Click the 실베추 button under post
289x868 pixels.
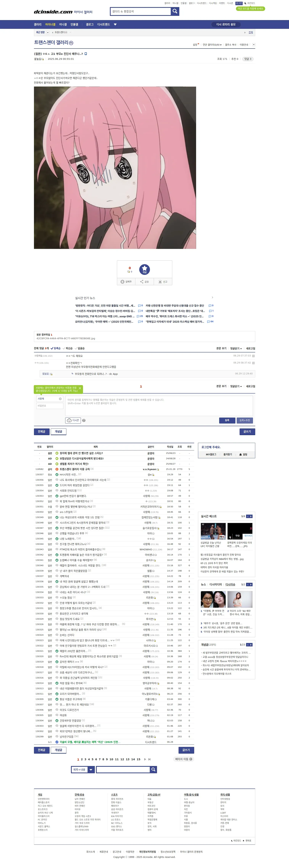(x=126, y=282)
